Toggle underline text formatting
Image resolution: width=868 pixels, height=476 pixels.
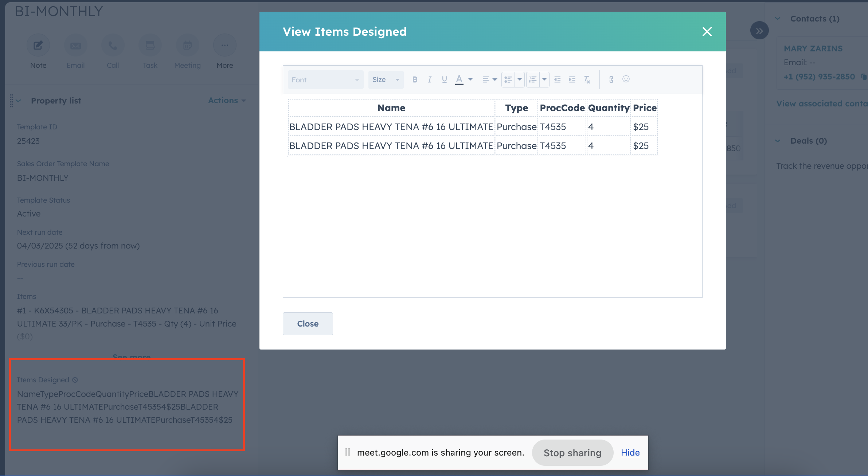click(444, 79)
